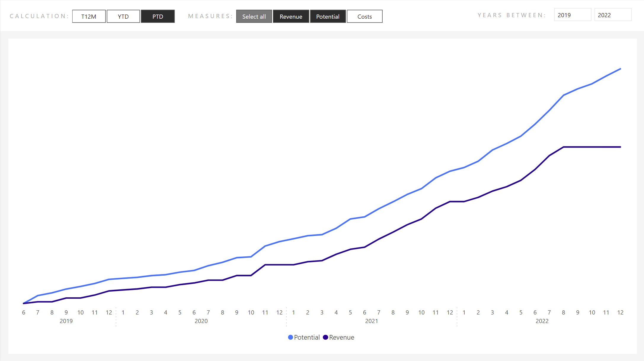Screen dimensions: 644x361
Task: Toggle the Potential measure
Action: click(328, 16)
